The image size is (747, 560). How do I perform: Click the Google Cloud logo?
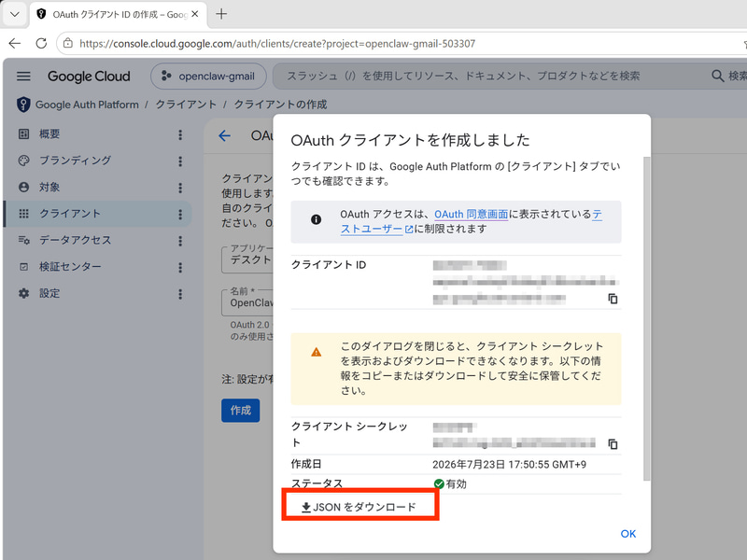[x=89, y=77]
